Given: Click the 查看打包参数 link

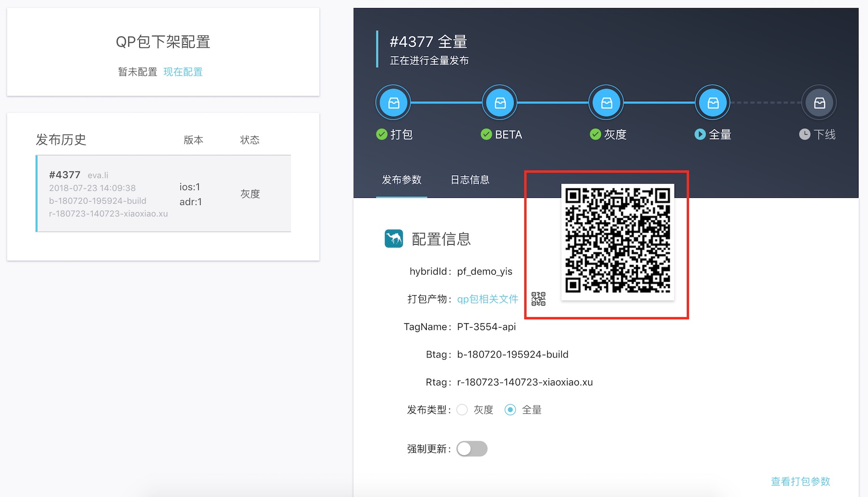Looking at the screenshot, I should click(x=800, y=481).
